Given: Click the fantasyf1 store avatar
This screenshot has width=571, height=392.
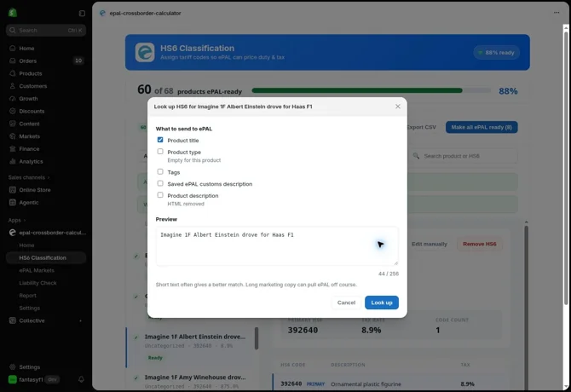Looking at the screenshot, I should click(x=13, y=379).
